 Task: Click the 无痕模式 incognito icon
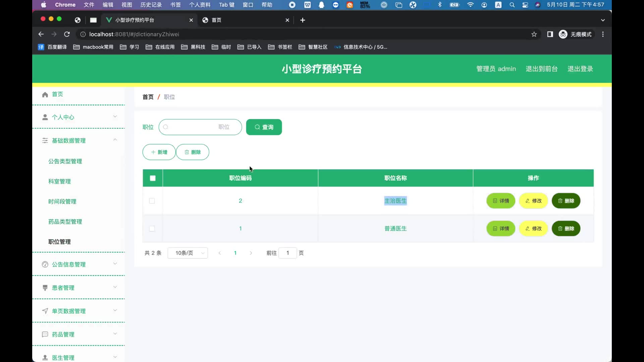point(563,34)
